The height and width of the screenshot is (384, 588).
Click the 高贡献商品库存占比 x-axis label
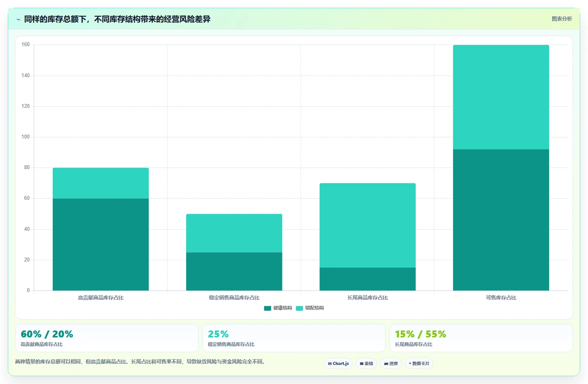click(x=101, y=298)
